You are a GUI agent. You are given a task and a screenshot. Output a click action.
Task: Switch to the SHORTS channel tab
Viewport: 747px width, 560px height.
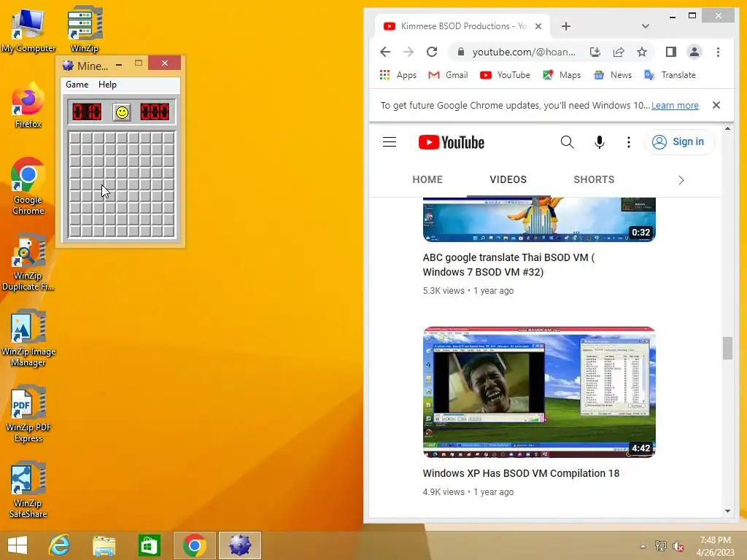click(594, 179)
